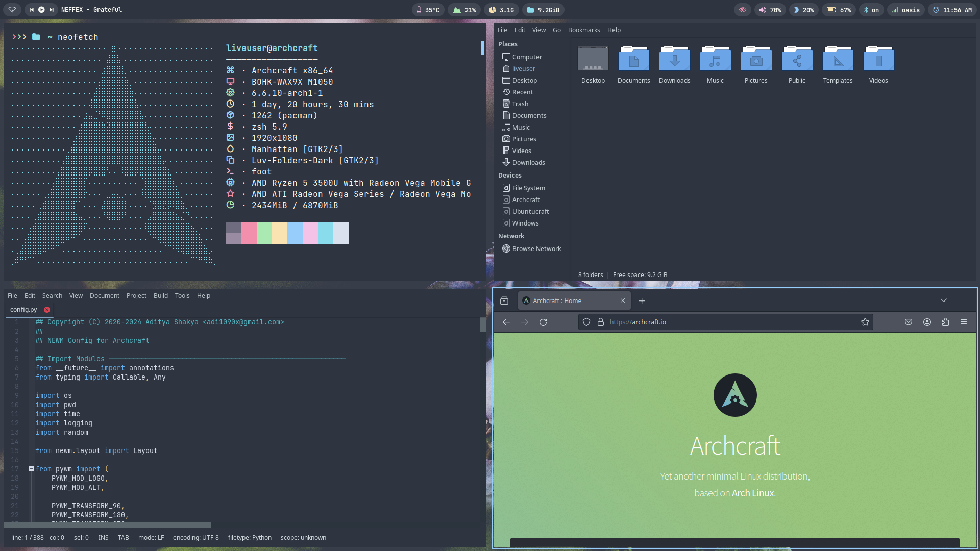
Task: Expand Firefox list all tabs chevron
Action: tap(944, 301)
